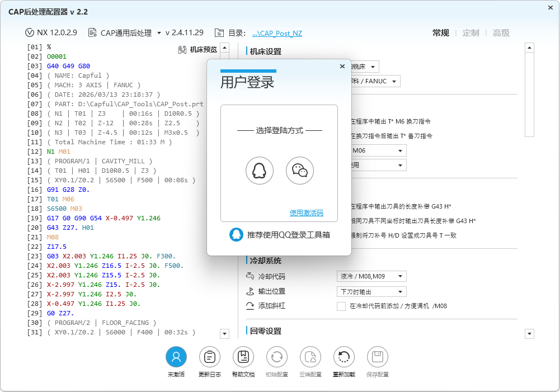Open the 冷却代码 coolant code dropdown
The height and width of the screenshot is (392, 560).
[371, 276]
